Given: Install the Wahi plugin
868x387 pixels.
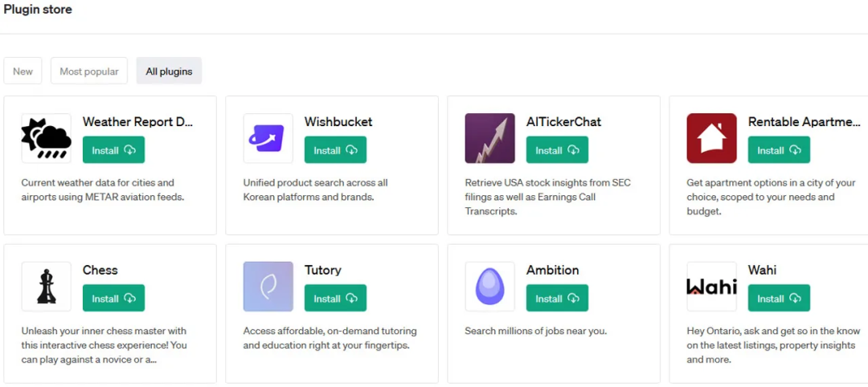Looking at the screenshot, I should pyautogui.click(x=779, y=299).
